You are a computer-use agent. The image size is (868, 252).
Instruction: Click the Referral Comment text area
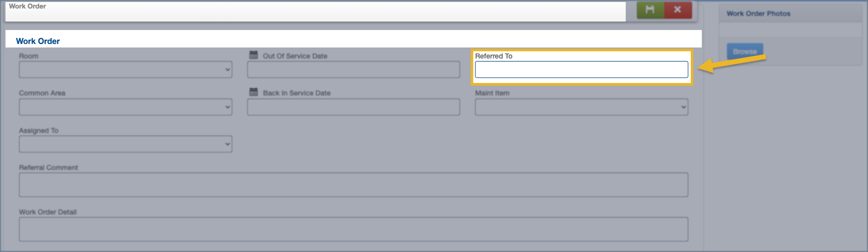click(x=353, y=184)
